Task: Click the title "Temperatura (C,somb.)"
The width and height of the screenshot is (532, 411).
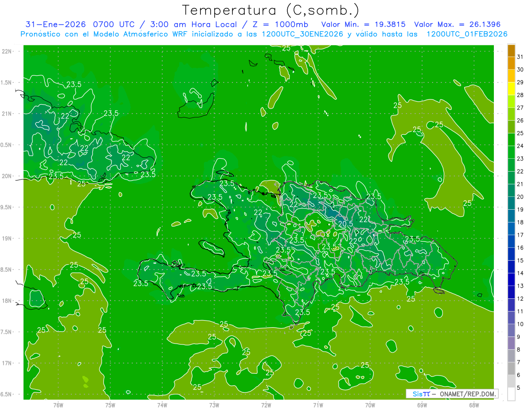Action: pyautogui.click(x=271, y=10)
